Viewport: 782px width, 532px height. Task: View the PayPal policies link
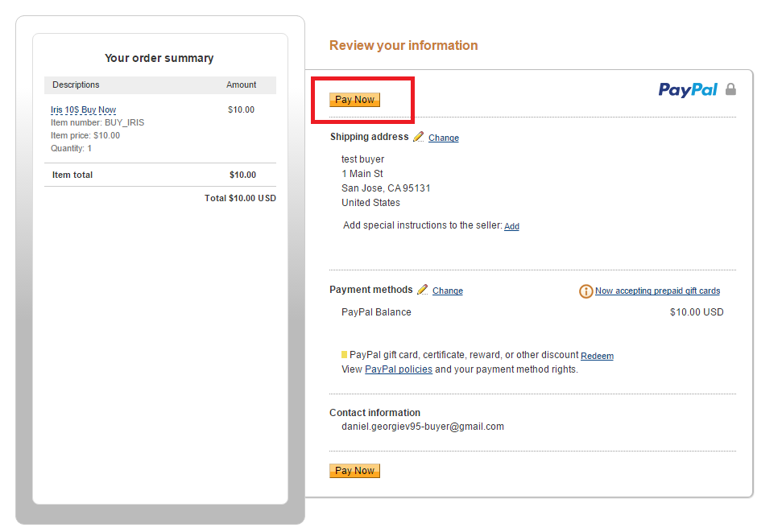point(399,369)
